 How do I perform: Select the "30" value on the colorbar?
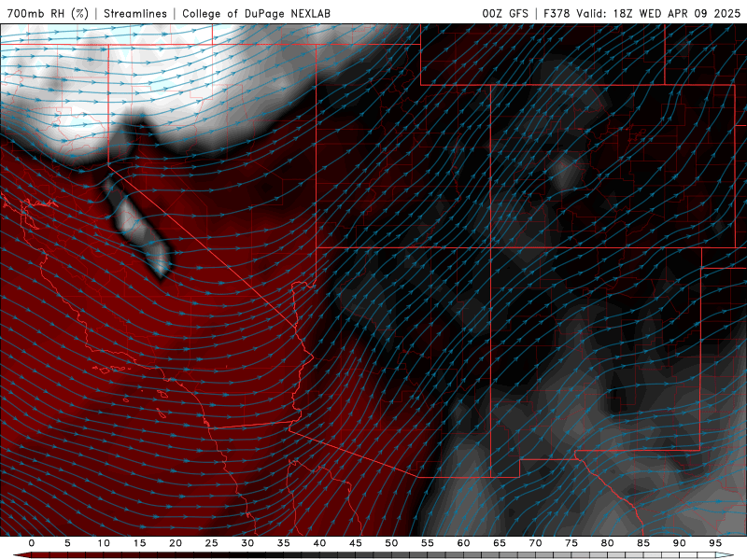[x=247, y=543]
